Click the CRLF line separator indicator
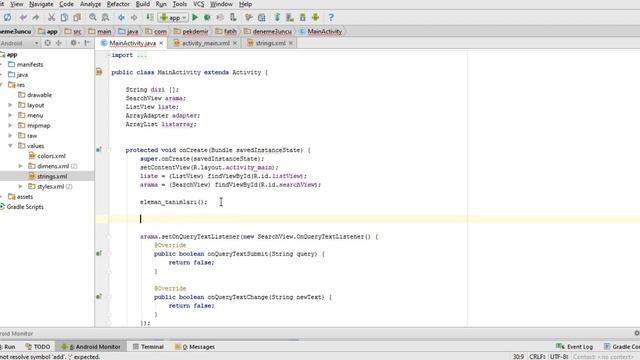The height and width of the screenshot is (360, 640). [x=537, y=357]
